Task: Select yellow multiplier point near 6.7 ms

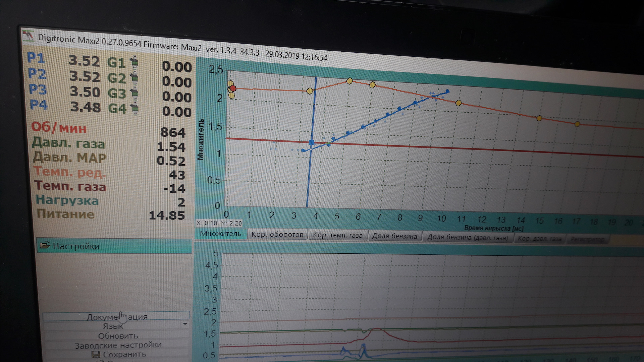Action: click(372, 85)
